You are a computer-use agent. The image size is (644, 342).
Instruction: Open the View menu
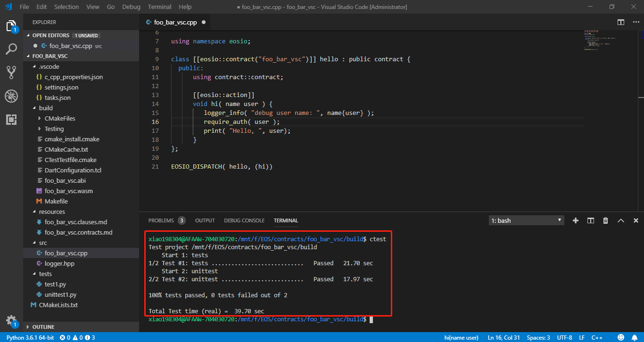pos(93,7)
